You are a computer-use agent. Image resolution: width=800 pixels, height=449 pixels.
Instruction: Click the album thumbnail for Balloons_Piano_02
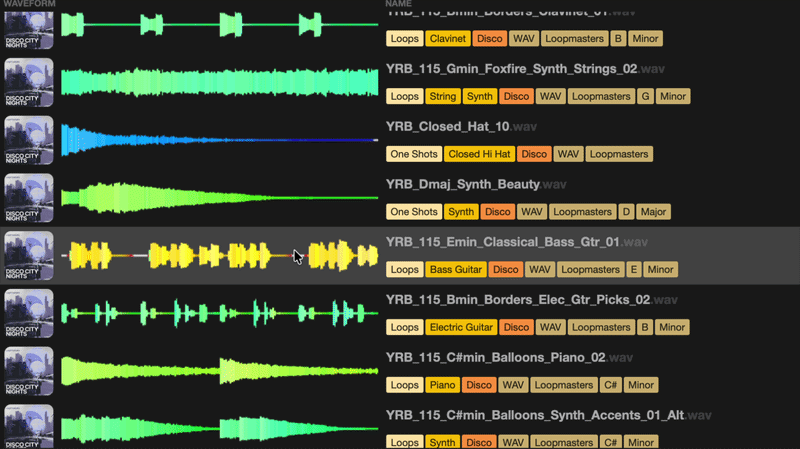click(x=29, y=370)
